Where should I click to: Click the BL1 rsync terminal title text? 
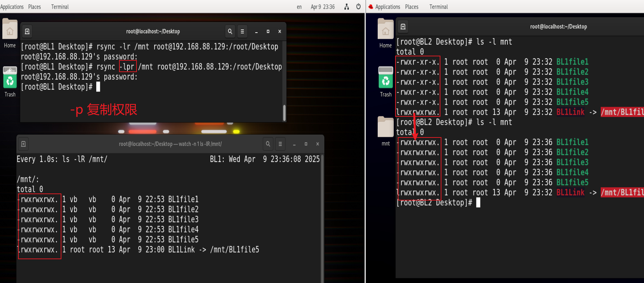click(x=153, y=31)
